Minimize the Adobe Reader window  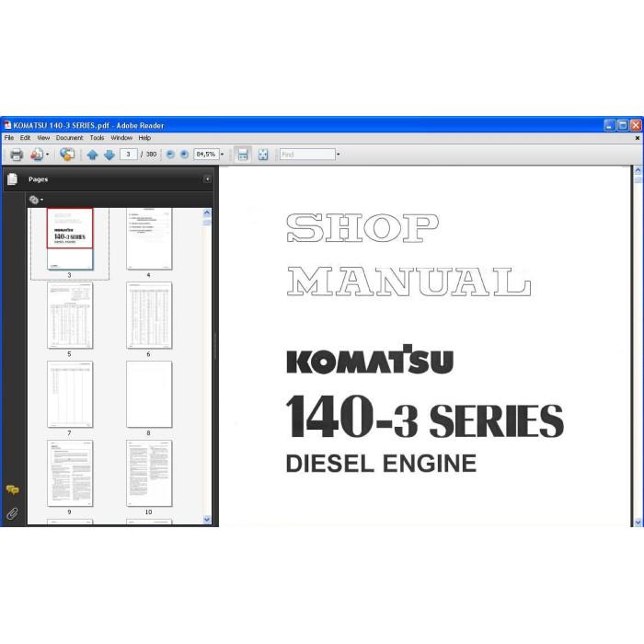(x=609, y=125)
